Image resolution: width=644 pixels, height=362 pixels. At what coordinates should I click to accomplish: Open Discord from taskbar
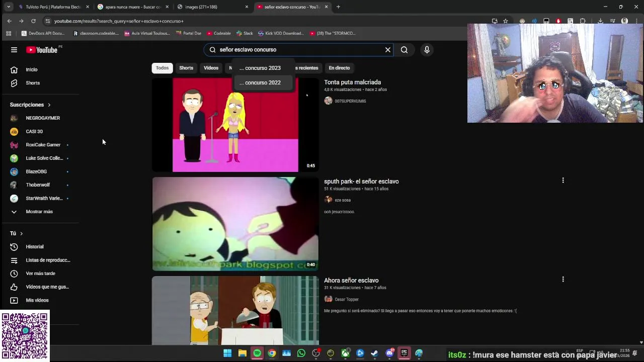389,353
